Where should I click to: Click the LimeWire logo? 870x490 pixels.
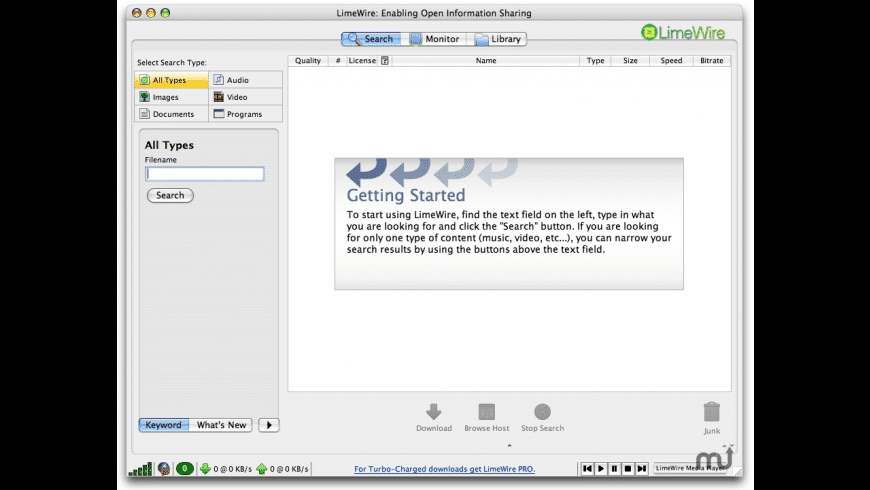(683, 32)
